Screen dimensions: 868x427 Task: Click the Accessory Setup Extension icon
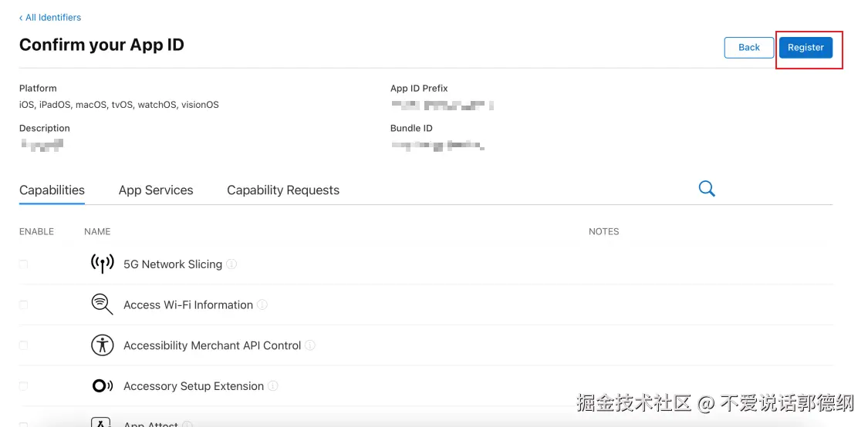[102, 386]
